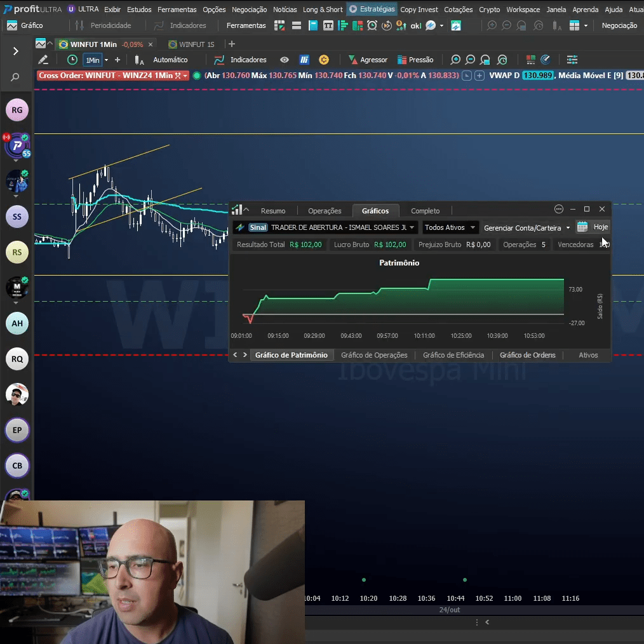The width and height of the screenshot is (644, 644).
Task: Click the zoom out magnifier on chart toolbar
Action: [470, 60]
